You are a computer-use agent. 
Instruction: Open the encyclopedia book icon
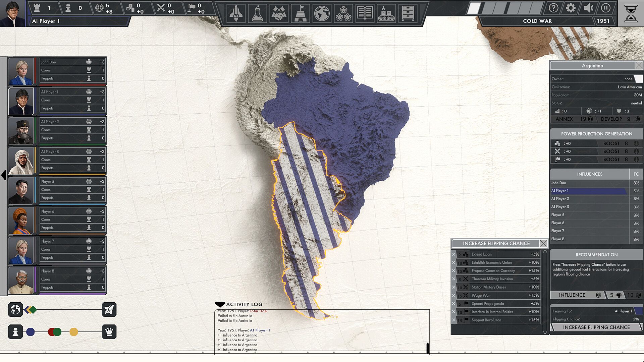(x=365, y=14)
